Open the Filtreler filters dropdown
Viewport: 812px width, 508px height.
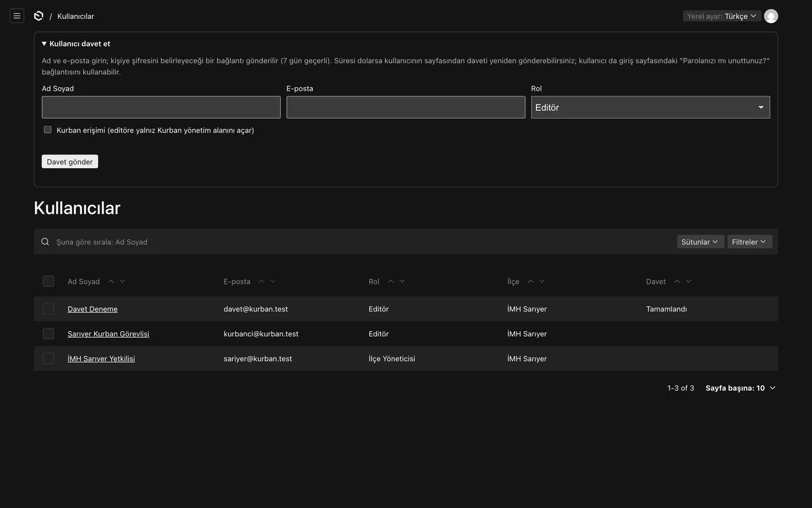(x=749, y=242)
